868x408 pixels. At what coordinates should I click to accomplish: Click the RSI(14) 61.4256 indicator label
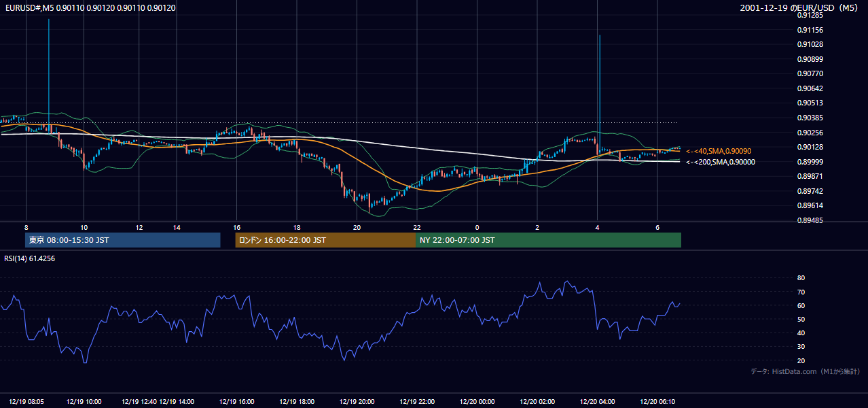coord(29,258)
